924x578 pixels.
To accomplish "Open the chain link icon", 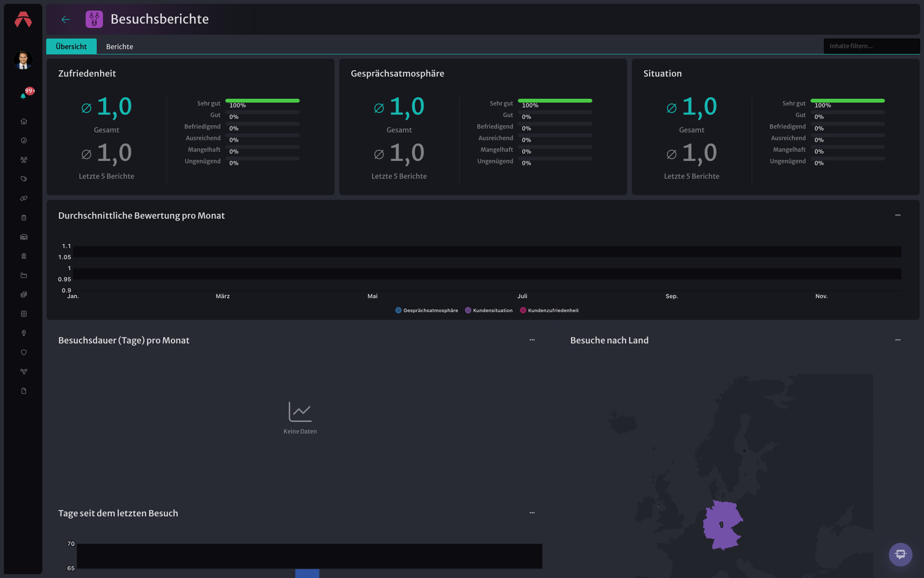I will click(24, 198).
